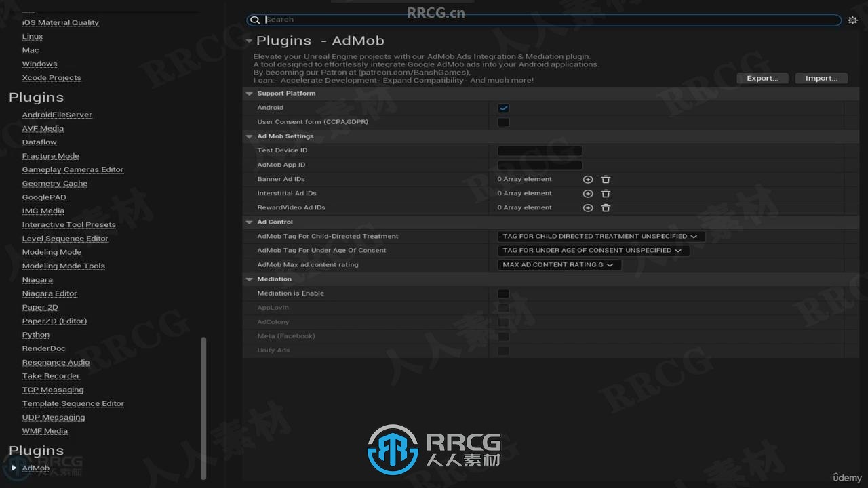Open Geometry Cache settings
The height and width of the screenshot is (488, 868).
coord(55,184)
